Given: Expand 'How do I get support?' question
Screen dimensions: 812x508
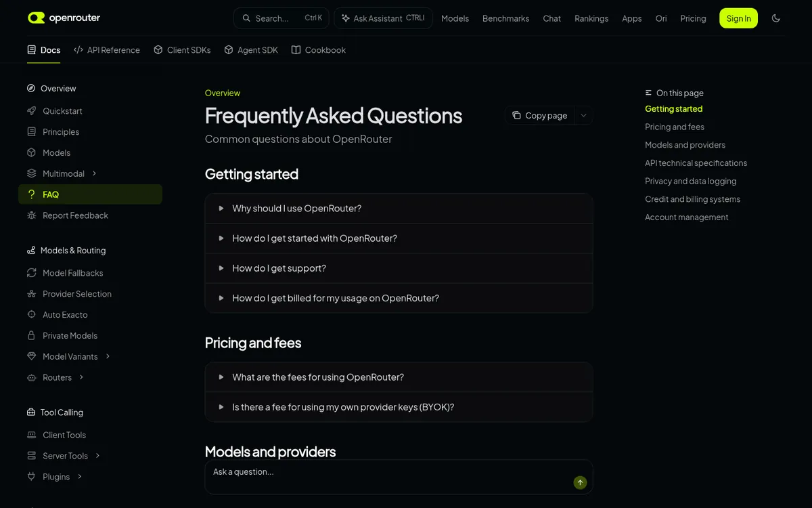Looking at the screenshot, I should click(x=399, y=268).
